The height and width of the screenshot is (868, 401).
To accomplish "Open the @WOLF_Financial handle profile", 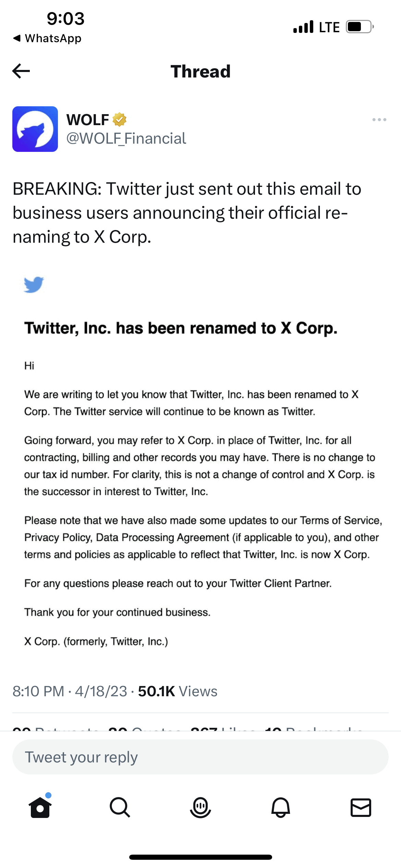I will tap(126, 138).
